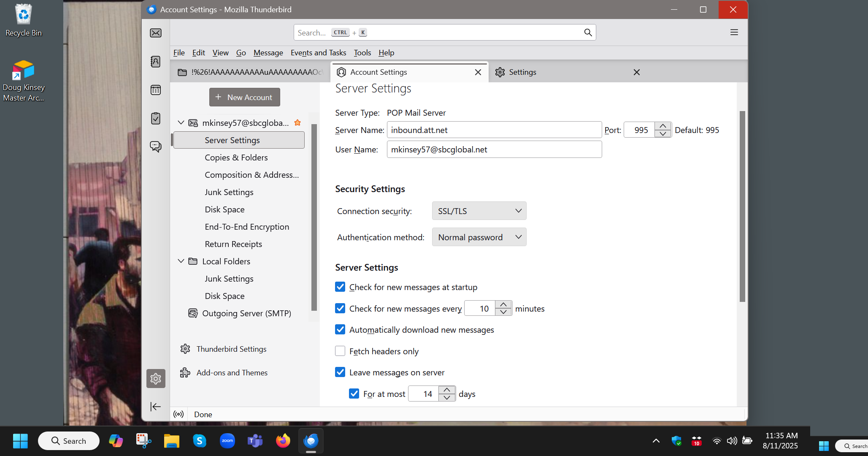Click the search magnifier icon
868x456 pixels.
click(588, 33)
